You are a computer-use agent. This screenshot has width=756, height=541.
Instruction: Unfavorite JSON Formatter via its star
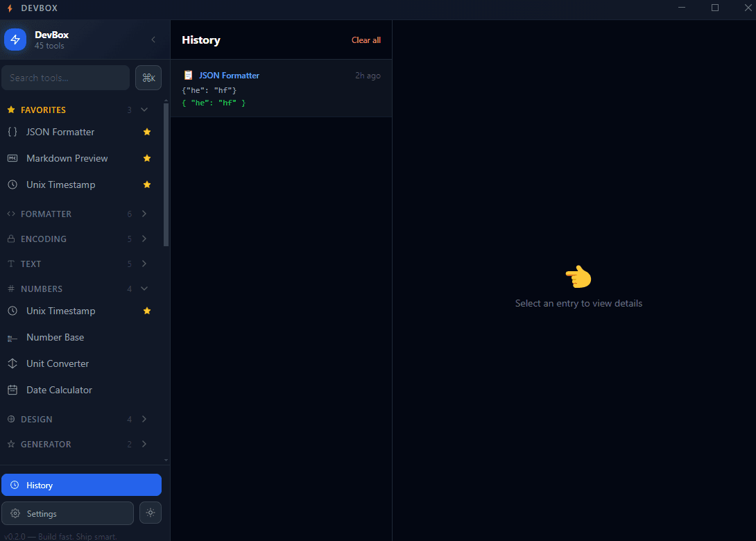(x=147, y=132)
